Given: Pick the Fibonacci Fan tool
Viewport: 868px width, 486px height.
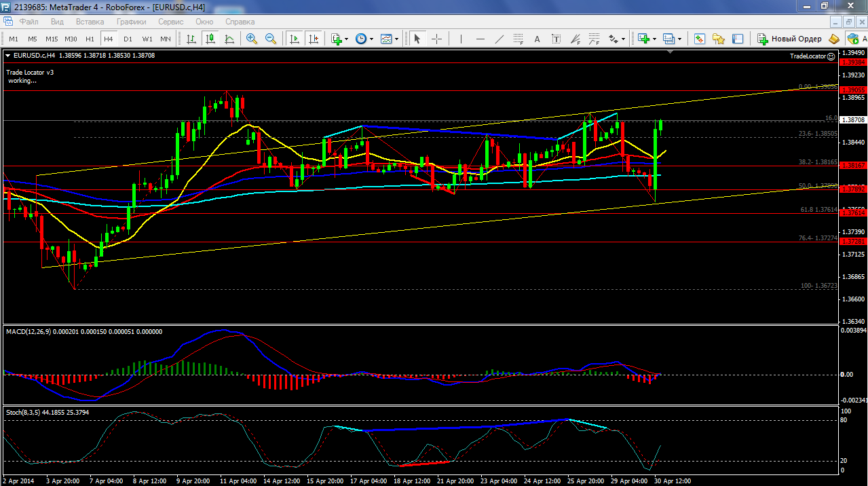Looking at the screenshot, I should click(575, 39).
